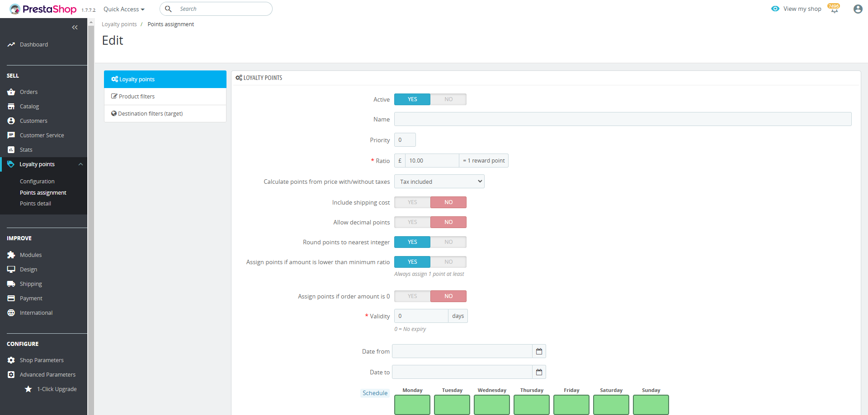This screenshot has width=868, height=415.
Task: Click the View my shop link
Action: tap(802, 9)
